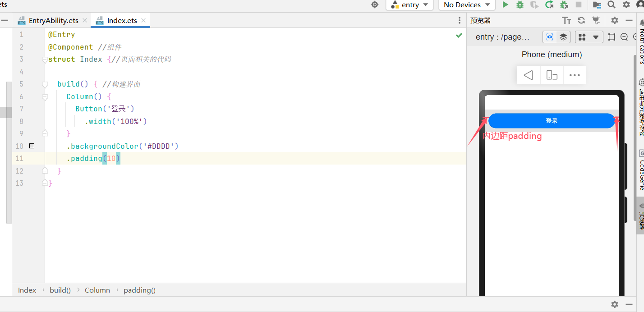Switch to the EntryAbility.ets tab

pyautogui.click(x=53, y=20)
